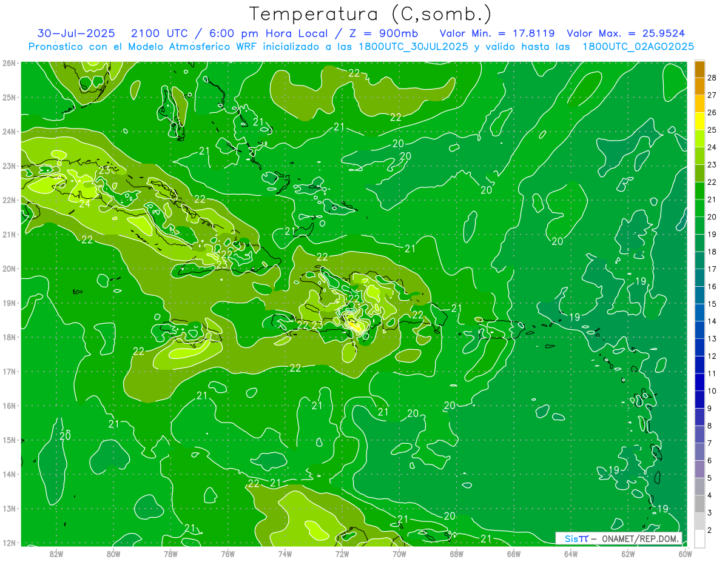Click the "24" contour label over western Cuba
The width and height of the screenshot is (728, 562).
pos(85,204)
